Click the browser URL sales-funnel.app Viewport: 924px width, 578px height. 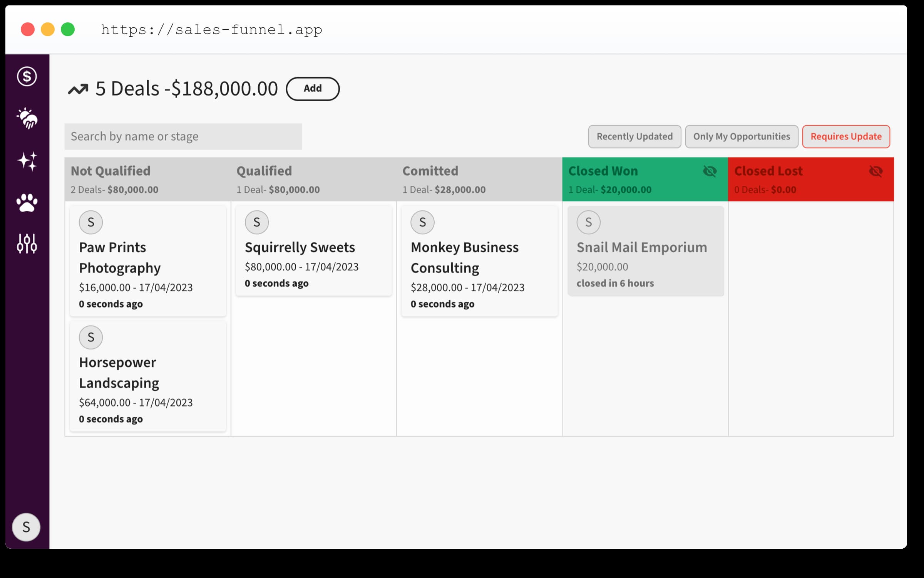coord(211,30)
